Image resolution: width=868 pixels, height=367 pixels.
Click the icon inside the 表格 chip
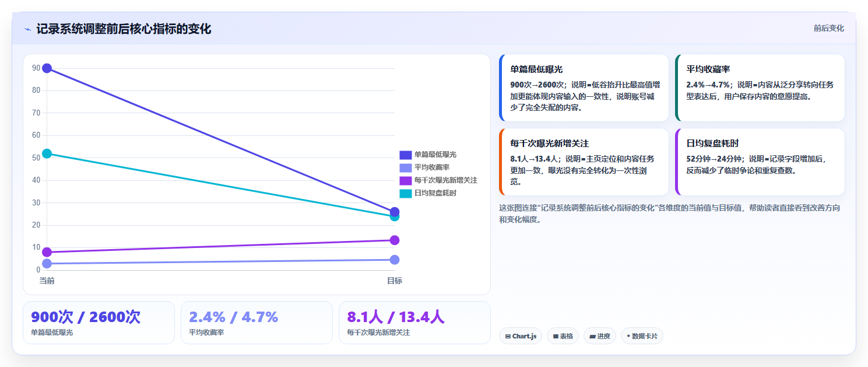tap(556, 337)
